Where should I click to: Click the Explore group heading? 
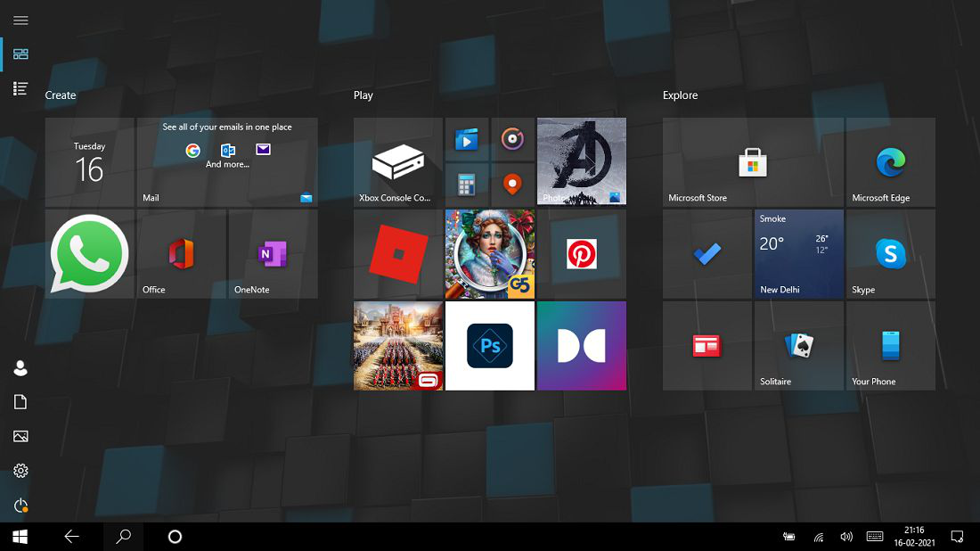[681, 95]
